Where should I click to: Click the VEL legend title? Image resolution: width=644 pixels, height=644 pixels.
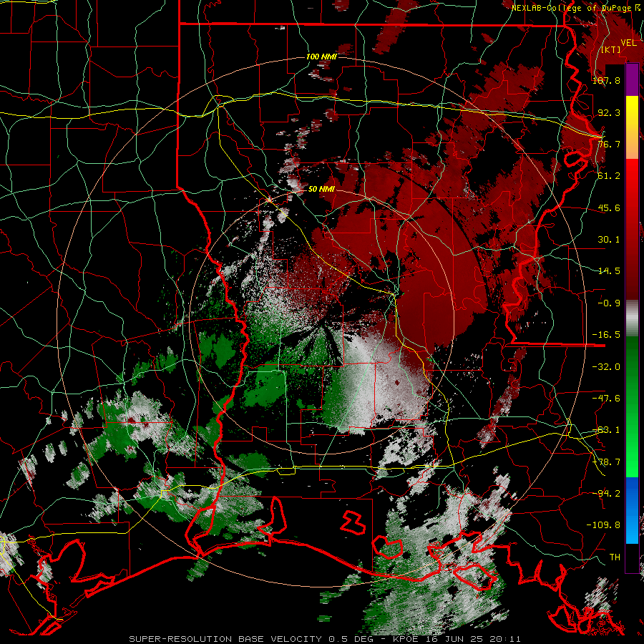628,43
